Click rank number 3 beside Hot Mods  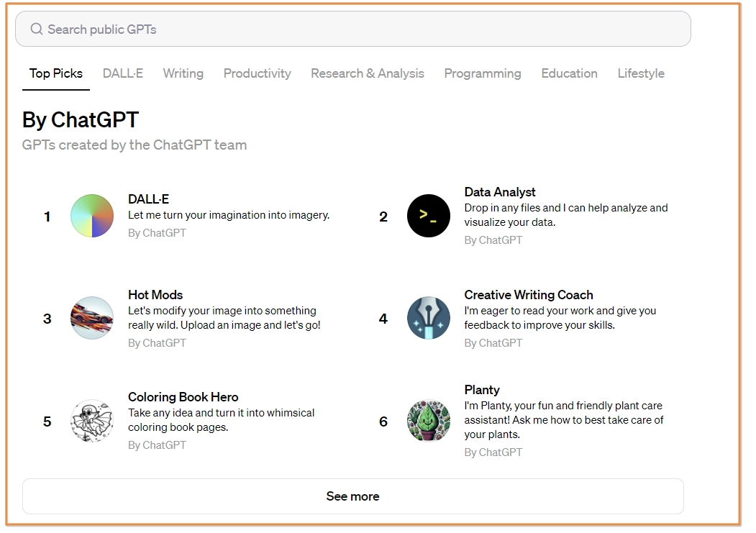[x=47, y=319]
